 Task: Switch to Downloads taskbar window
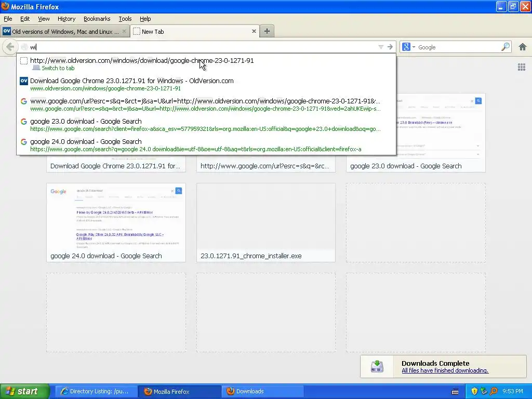[263, 391]
